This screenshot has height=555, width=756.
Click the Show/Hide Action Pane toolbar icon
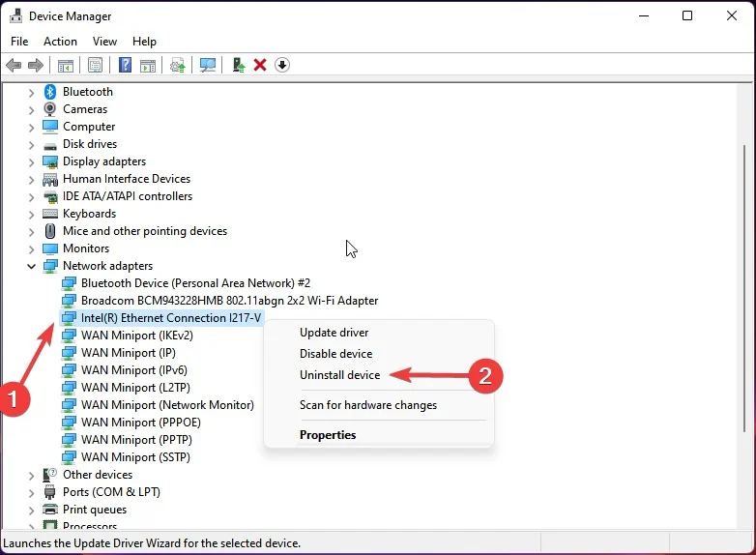[x=148, y=65]
